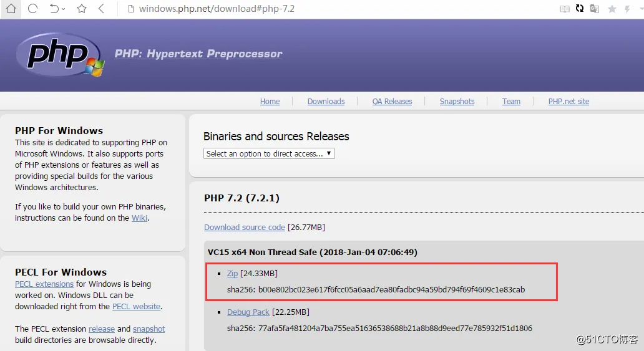Click the gray favorites star icon
Screen dimensions: 644x351
[612, 9]
